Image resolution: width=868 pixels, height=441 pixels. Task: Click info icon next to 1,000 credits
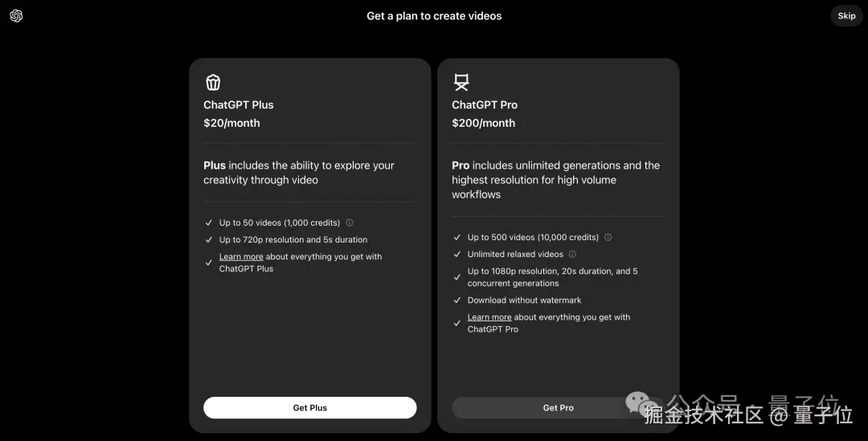pos(350,223)
